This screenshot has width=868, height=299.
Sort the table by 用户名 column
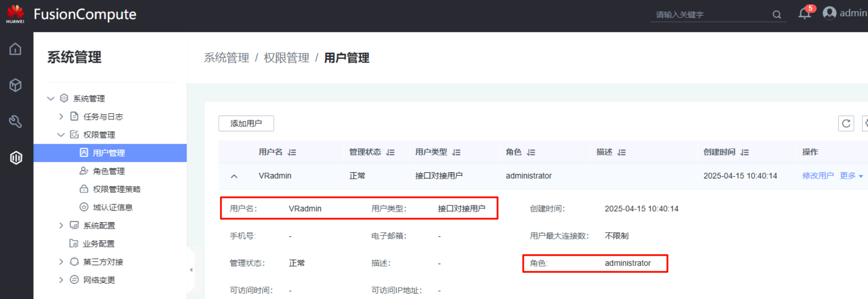pos(292,152)
